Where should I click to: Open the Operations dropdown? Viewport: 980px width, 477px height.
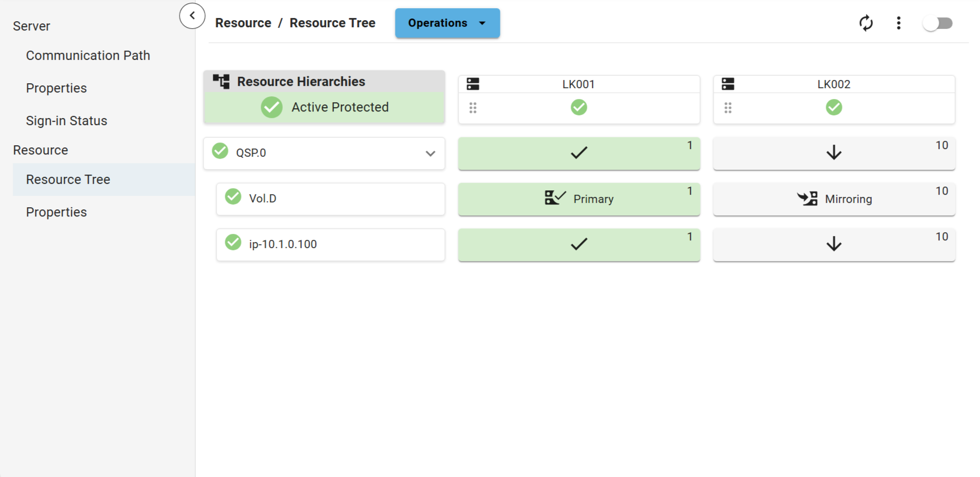coord(447,23)
